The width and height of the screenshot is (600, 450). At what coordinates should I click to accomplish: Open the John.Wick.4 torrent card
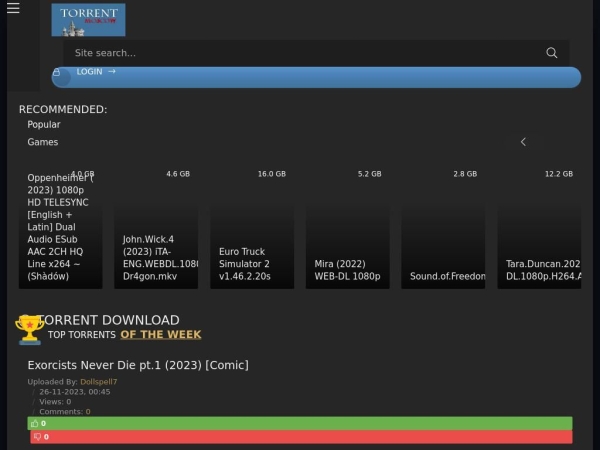pyautogui.click(x=156, y=228)
